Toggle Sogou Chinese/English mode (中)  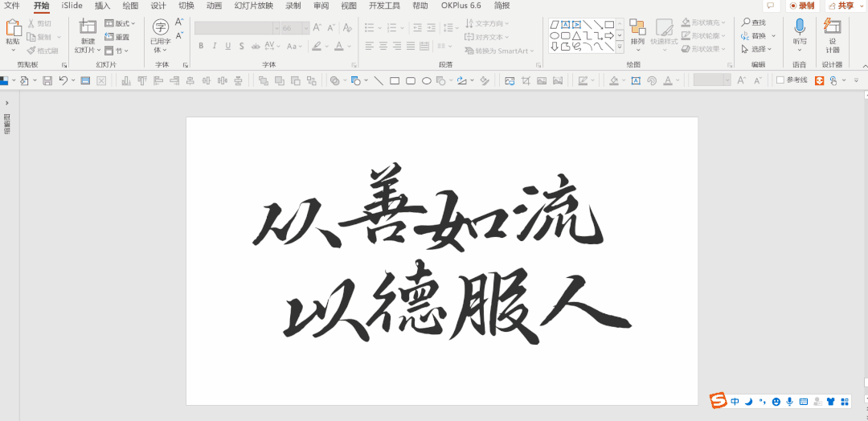[x=735, y=402]
